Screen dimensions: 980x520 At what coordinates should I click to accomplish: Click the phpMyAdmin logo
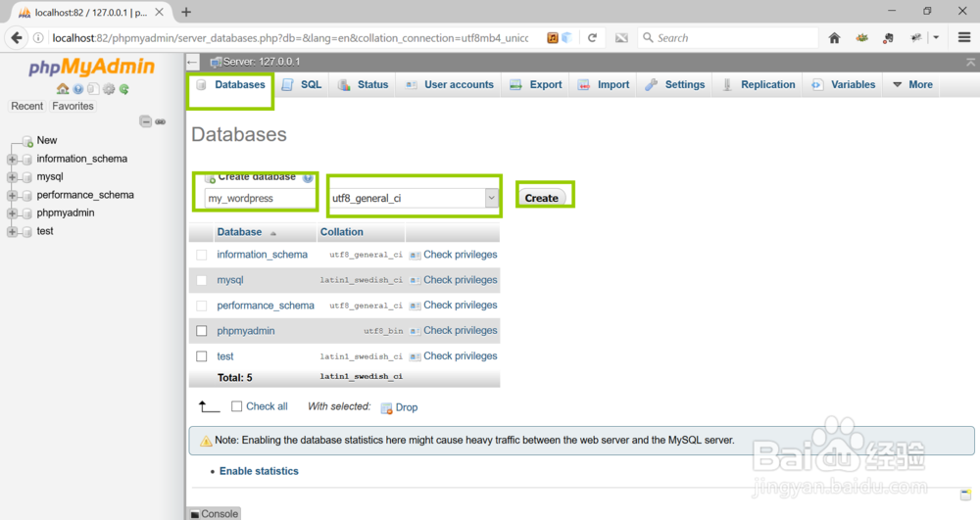pyautogui.click(x=92, y=67)
